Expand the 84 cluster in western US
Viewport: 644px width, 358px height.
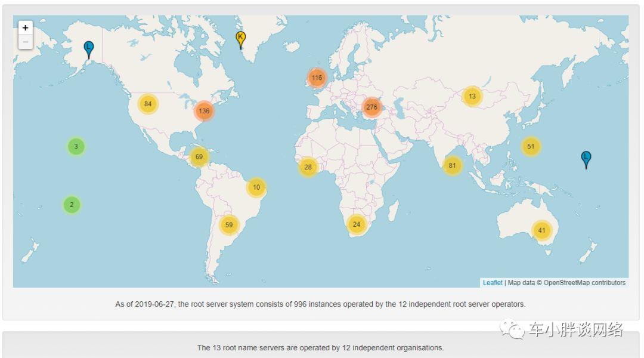point(148,104)
